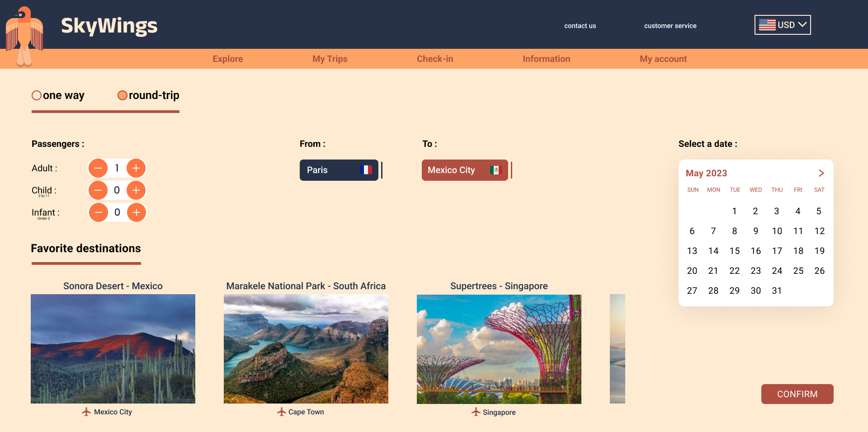
Task: Follow the customer service link
Action: pyautogui.click(x=670, y=26)
